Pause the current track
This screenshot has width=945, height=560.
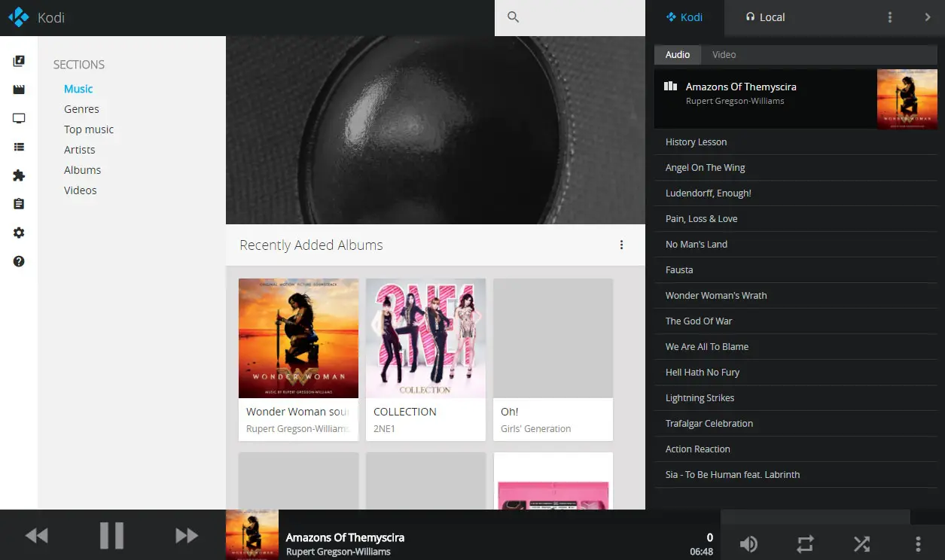[x=111, y=535]
